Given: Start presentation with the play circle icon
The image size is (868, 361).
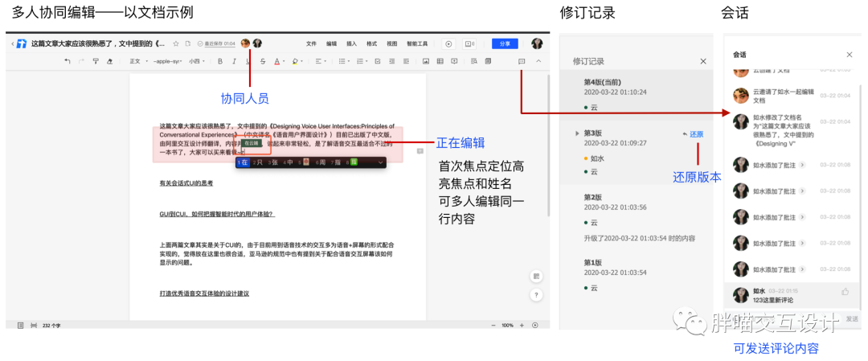Looking at the screenshot, I should (x=449, y=43).
